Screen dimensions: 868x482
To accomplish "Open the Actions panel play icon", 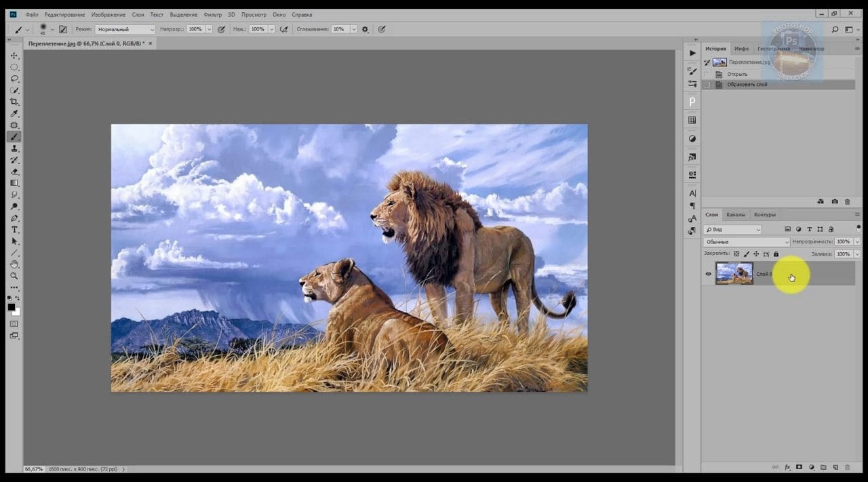I will (692, 53).
